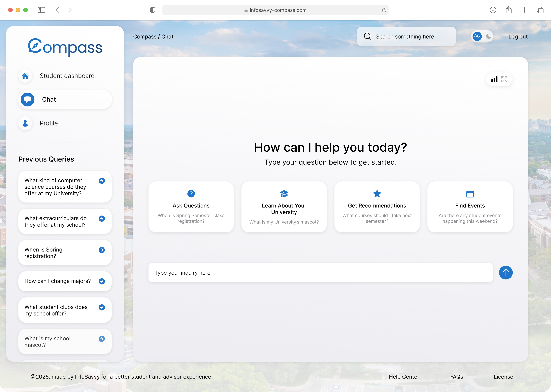The height and width of the screenshot is (392, 551).
Task: Open the Profile person icon
Action: 25,123
